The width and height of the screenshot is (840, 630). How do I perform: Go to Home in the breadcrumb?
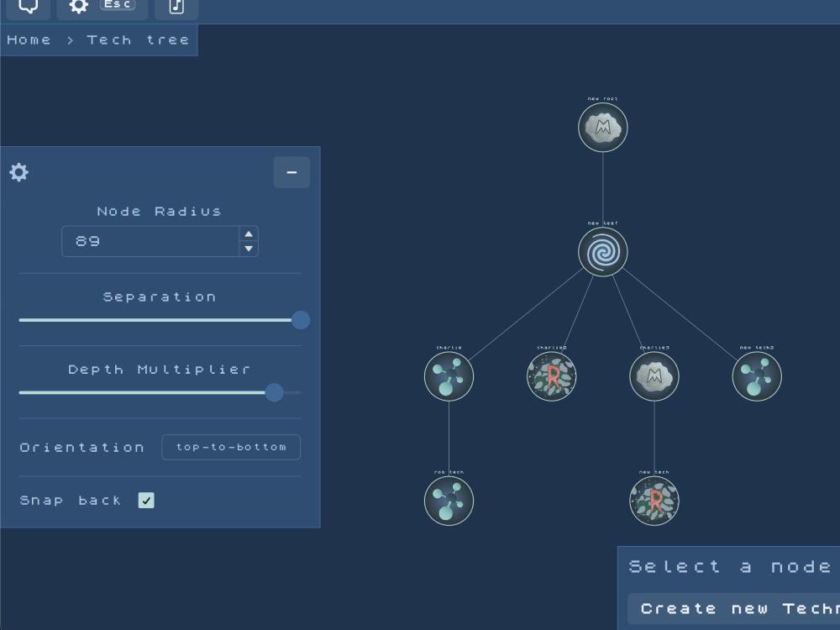point(29,40)
